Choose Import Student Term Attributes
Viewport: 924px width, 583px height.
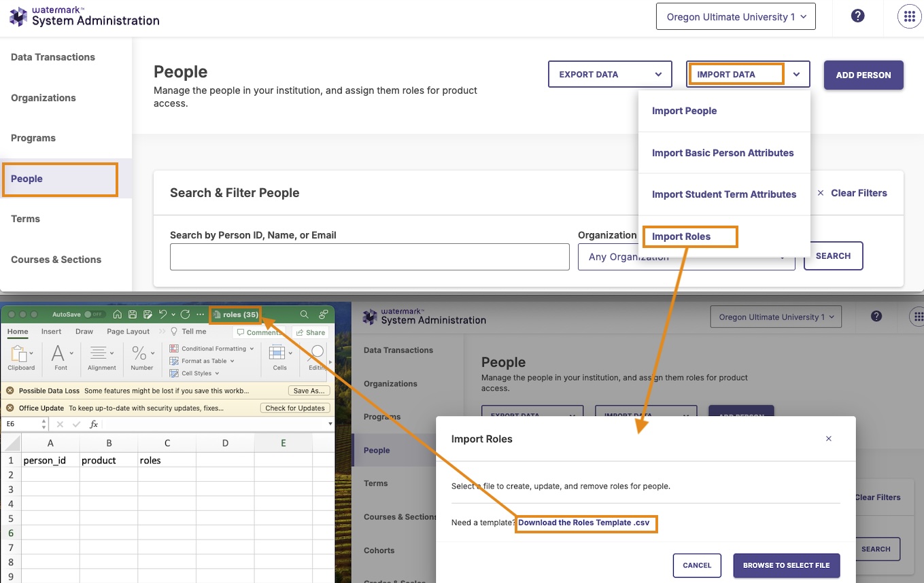click(x=724, y=194)
